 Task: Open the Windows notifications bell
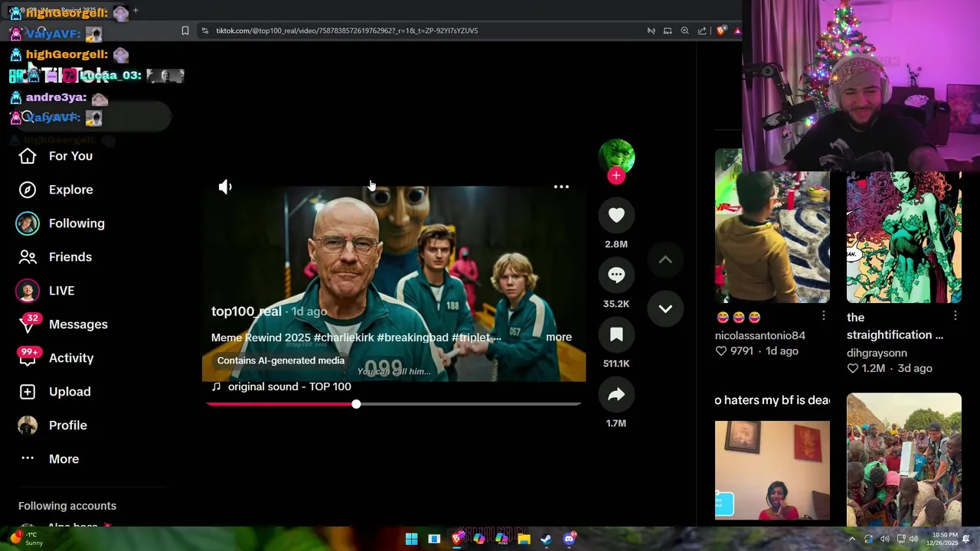tap(967, 539)
